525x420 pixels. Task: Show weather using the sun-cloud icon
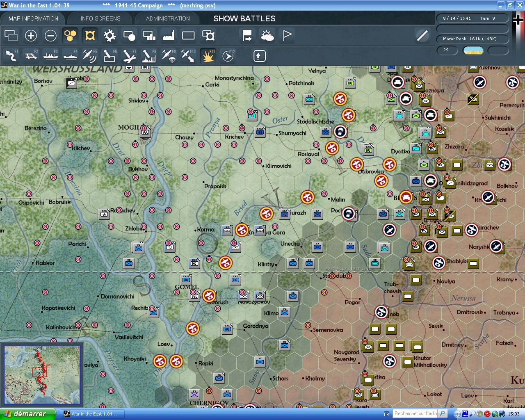(267, 36)
